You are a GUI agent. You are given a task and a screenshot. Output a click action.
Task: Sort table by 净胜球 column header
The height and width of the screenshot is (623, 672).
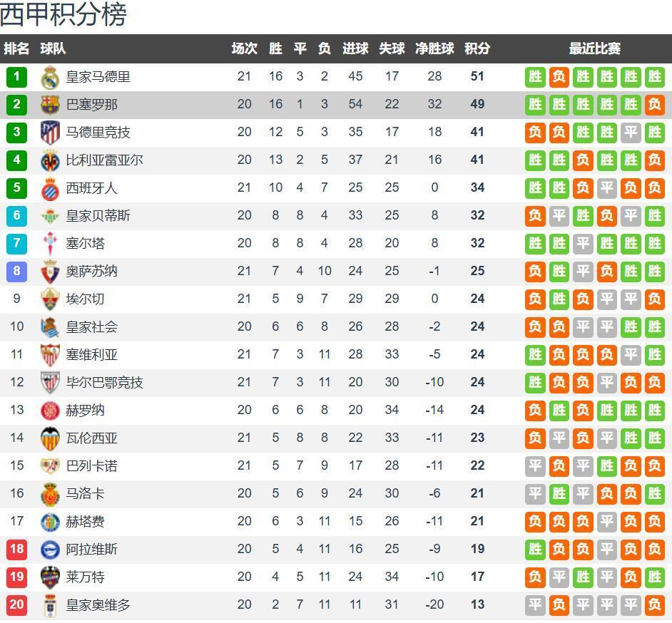click(x=434, y=48)
